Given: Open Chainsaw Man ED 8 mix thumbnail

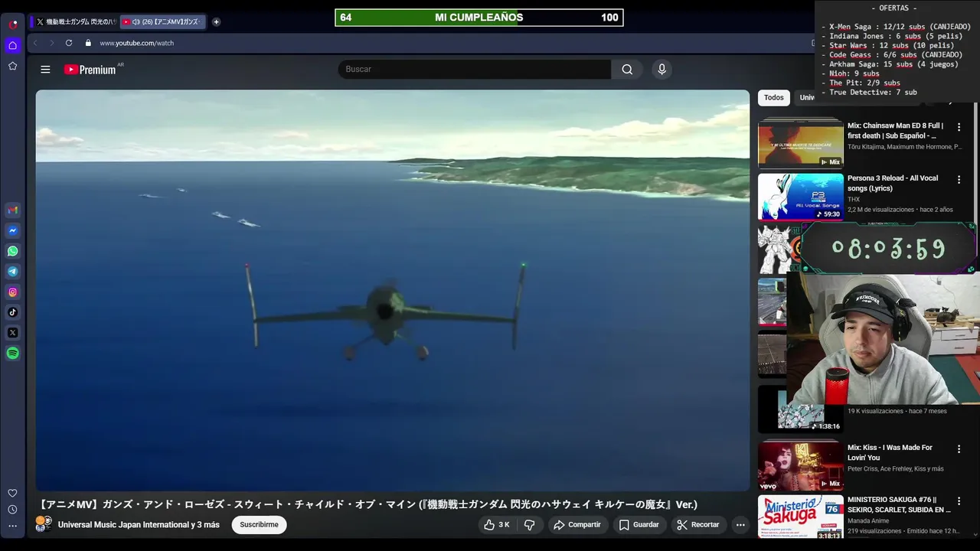Looking at the screenshot, I should coord(801,143).
